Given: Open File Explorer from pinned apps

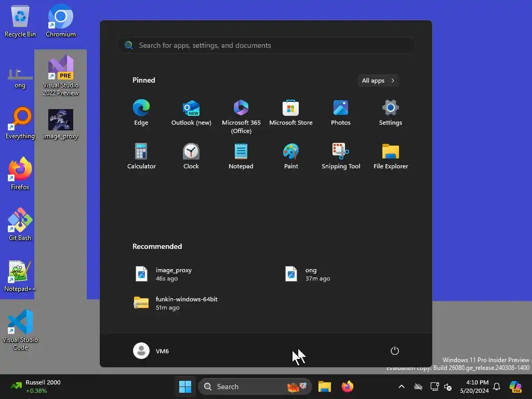Looking at the screenshot, I should 391,156.
